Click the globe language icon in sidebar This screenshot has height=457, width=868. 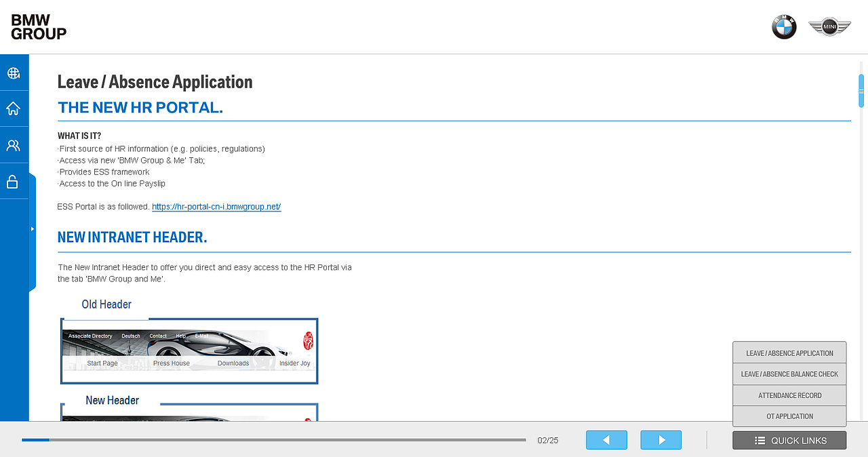coord(14,73)
